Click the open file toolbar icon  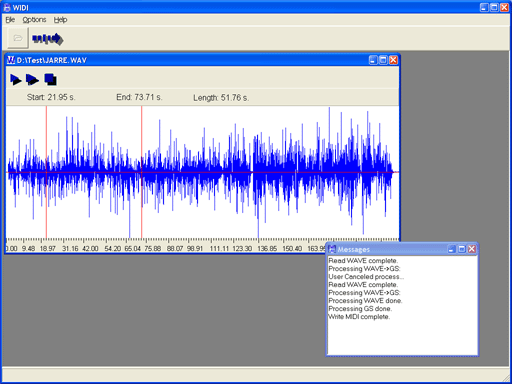18,38
